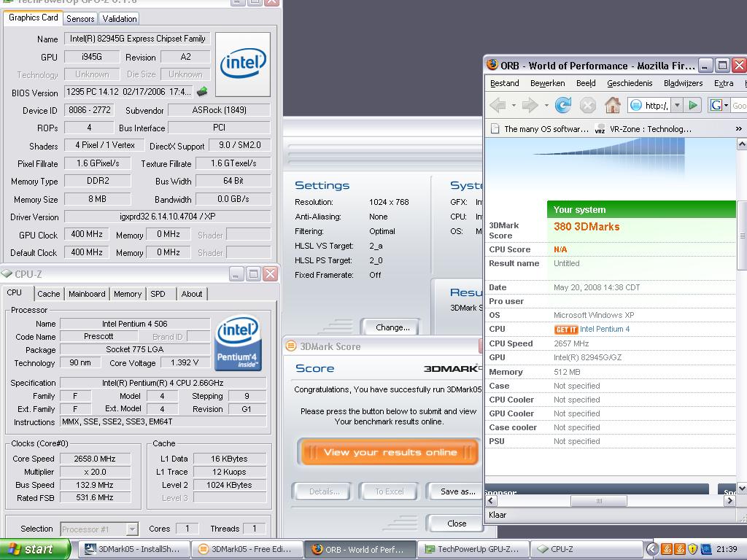This screenshot has width=747, height=560.
Task: Click the vertical scrollbar up arrow in Firefox
Action: click(x=742, y=144)
